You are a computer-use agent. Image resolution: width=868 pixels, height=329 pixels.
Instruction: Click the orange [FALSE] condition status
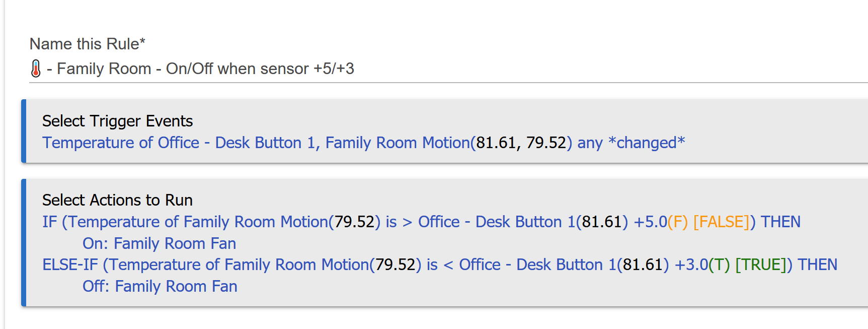pyautogui.click(x=722, y=222)
